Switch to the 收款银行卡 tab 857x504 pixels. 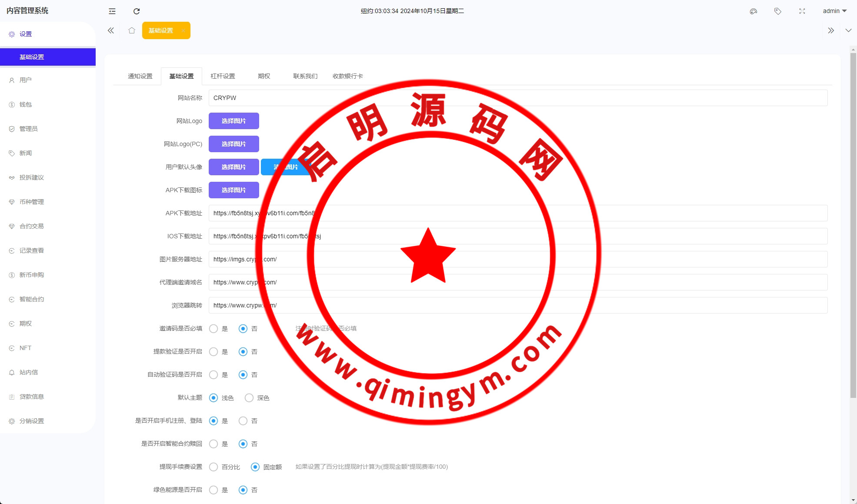pos(347,76)
